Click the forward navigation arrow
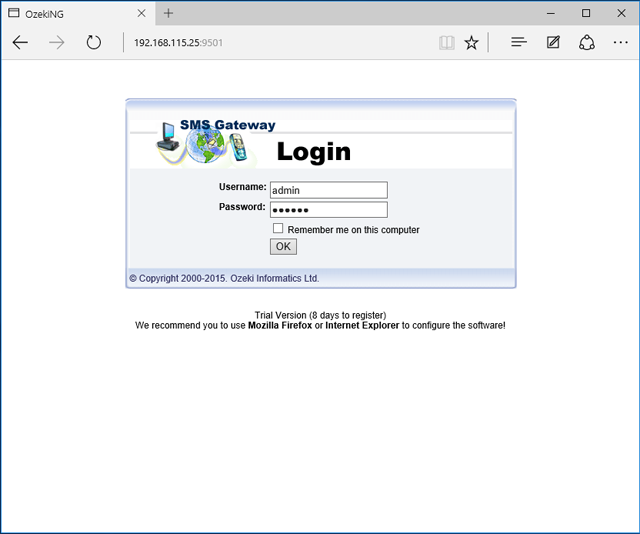Image resolution: width=640 pixels, height=534 pixels. pos(57,42)
